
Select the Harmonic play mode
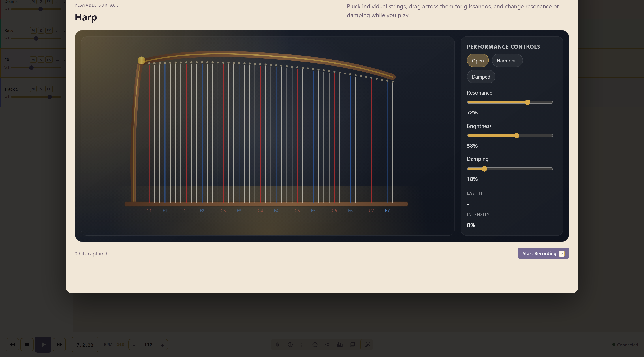click(507, 60)
